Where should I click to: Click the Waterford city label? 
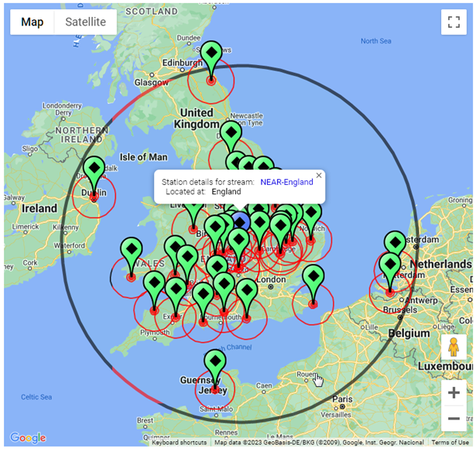pyautogui.click(x=69, y=245)
